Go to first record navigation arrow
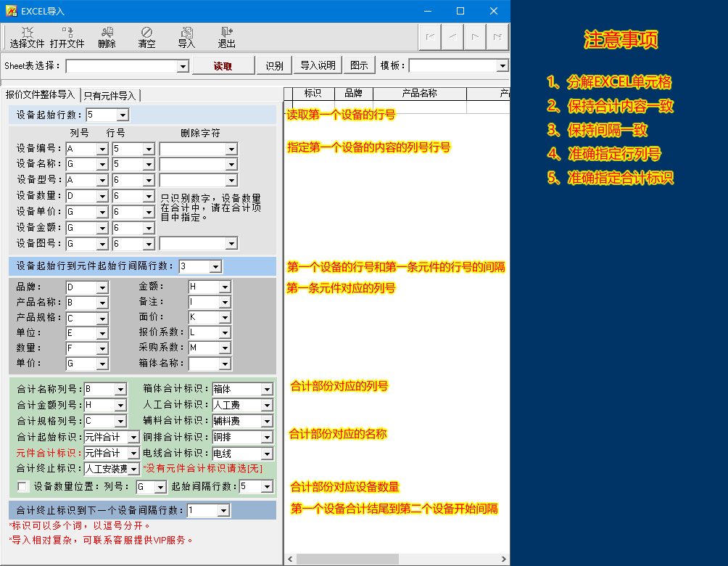Image resolution: width=728 pixels, height=566 pixels. (x=430, y=37)
